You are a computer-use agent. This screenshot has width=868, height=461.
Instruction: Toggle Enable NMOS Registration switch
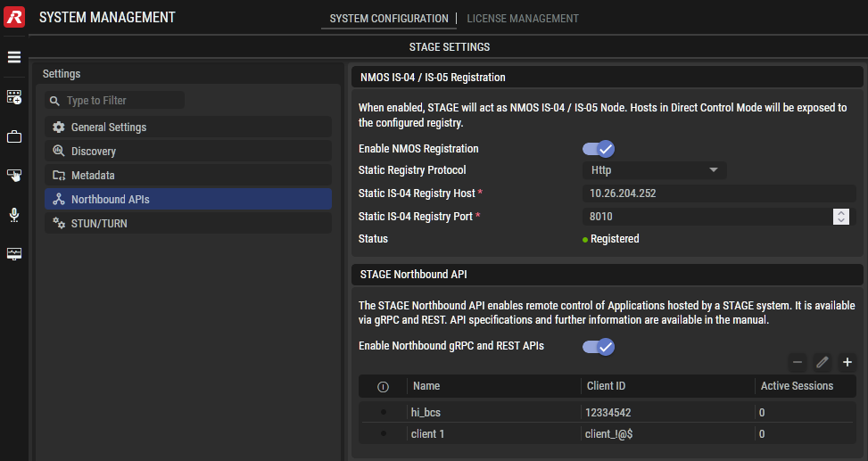[599, 149]
